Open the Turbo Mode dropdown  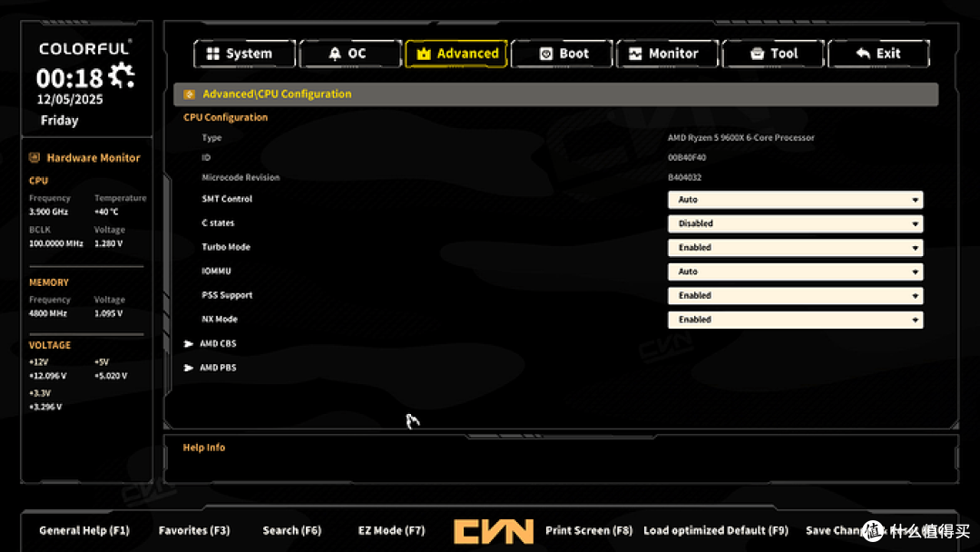coord(795,248)
